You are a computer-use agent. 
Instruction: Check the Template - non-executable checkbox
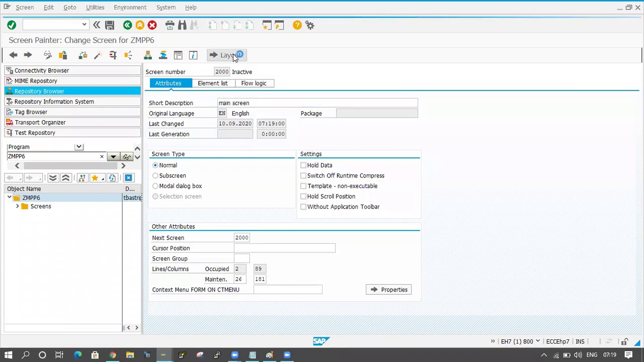coord(303,186)
